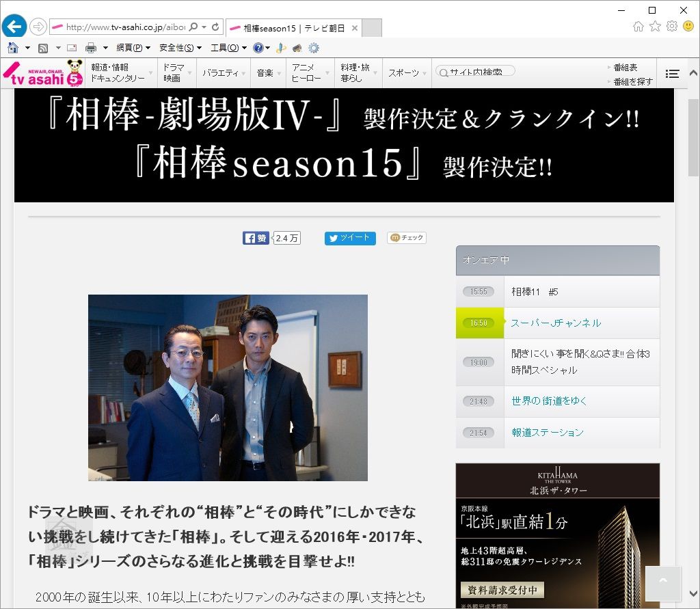This screenshot has height=609, width=700.
Task: Open the site hamburger list menu icon
Action: click(672, 74)
